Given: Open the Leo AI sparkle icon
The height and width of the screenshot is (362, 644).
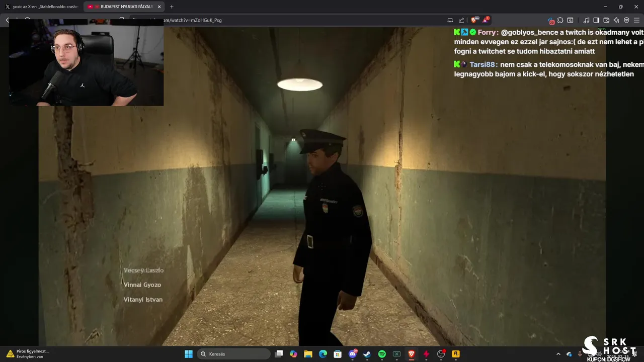Looking at the screenshot, I should pyautogui.click(x=616, y=20).
